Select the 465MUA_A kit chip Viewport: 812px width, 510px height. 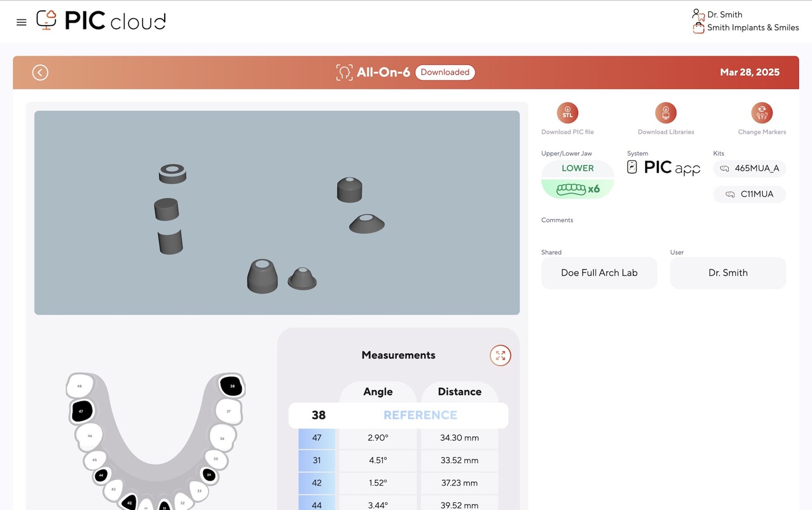click(x=749, y=168)
